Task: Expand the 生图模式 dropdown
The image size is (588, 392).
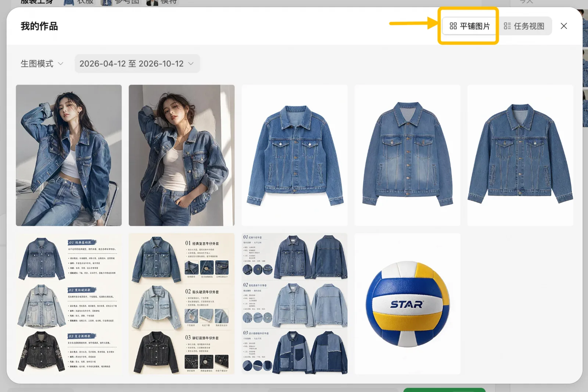Action: tap(42, 64)
